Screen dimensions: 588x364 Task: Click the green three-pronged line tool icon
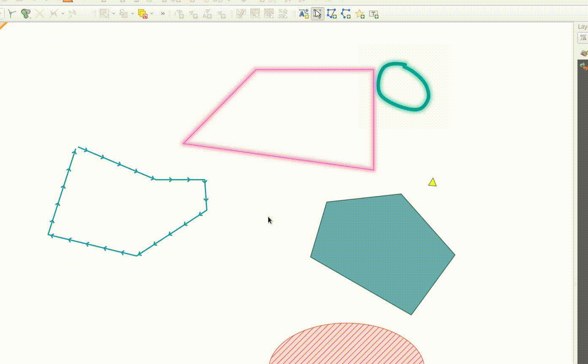point(12,14)
